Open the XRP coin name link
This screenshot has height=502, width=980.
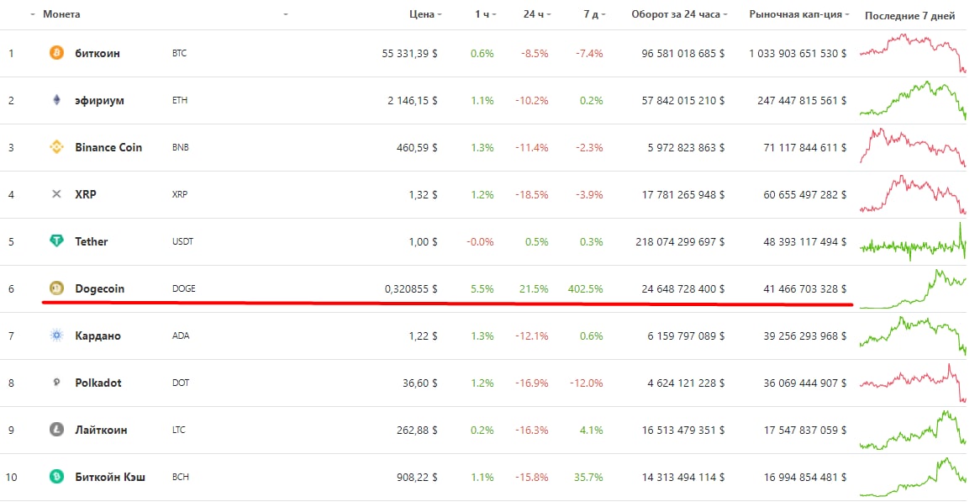[x=86, y=194]
